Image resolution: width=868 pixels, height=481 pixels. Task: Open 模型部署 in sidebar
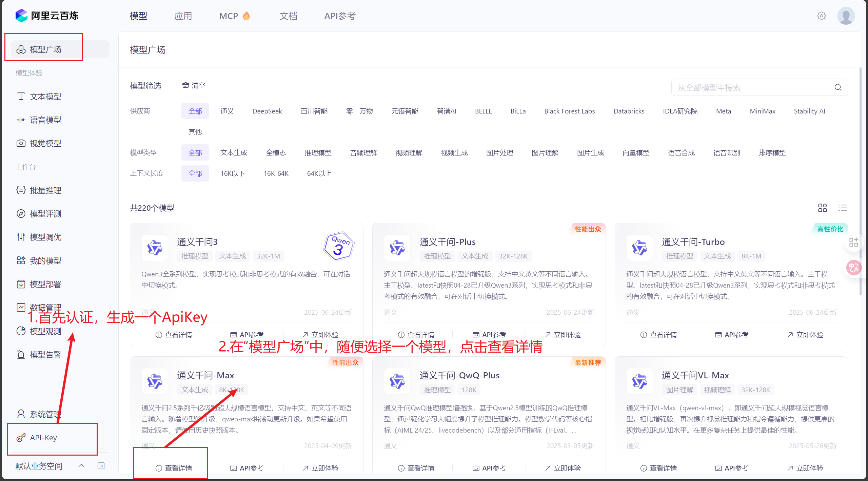[x=45, y=284]
